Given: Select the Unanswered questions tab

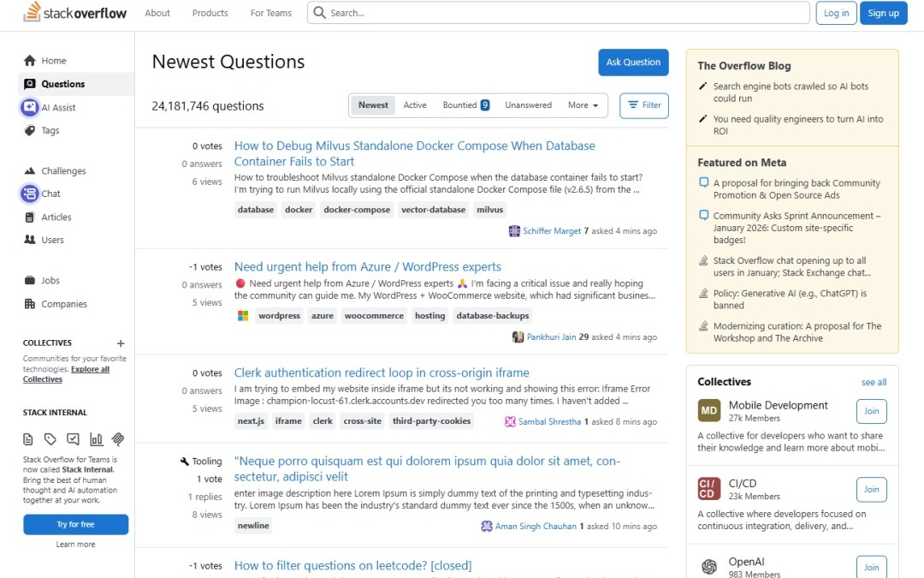Looking at the screenshot, I should [528, 105].
